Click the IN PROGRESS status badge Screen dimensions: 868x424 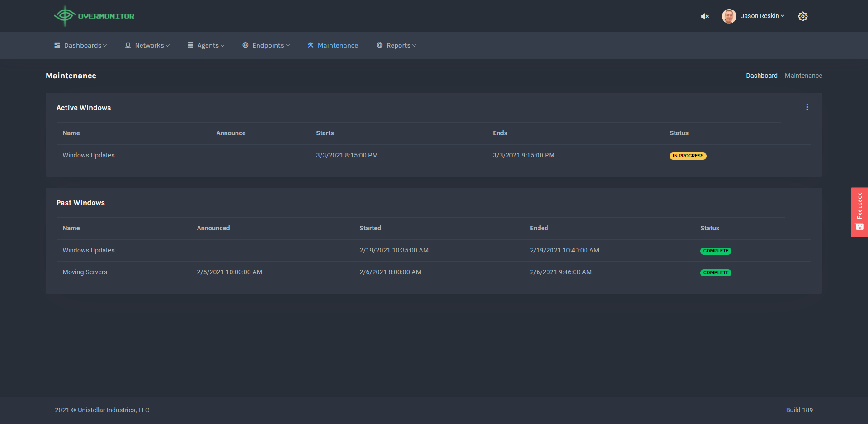coord(688,156)
